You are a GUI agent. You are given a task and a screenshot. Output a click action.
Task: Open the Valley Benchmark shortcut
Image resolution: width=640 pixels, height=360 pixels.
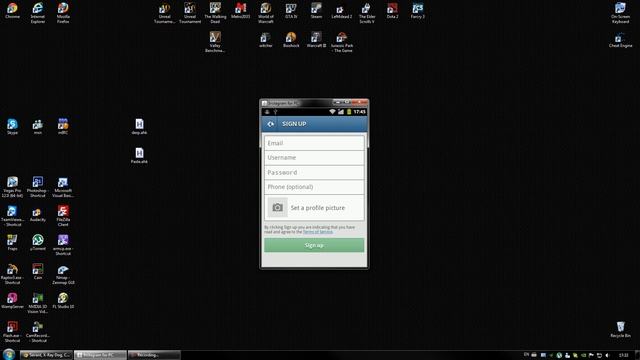pyautogui.click(x=215, y=41)
